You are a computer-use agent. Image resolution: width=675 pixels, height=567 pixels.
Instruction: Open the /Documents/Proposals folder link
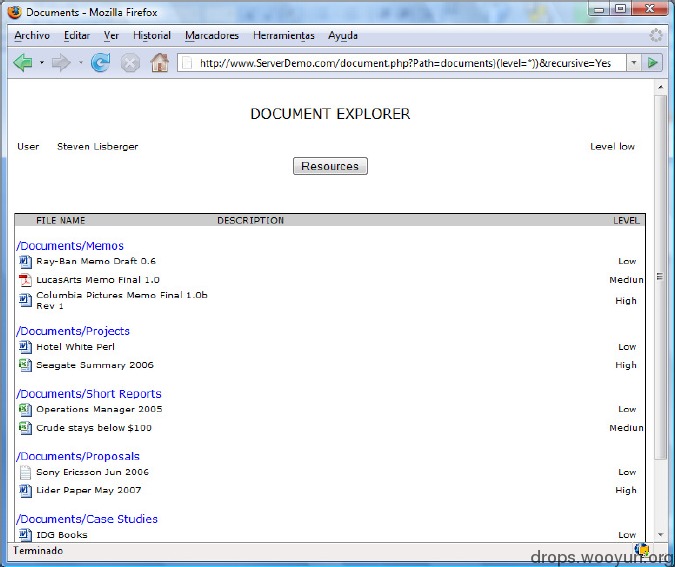click(78, 456)
